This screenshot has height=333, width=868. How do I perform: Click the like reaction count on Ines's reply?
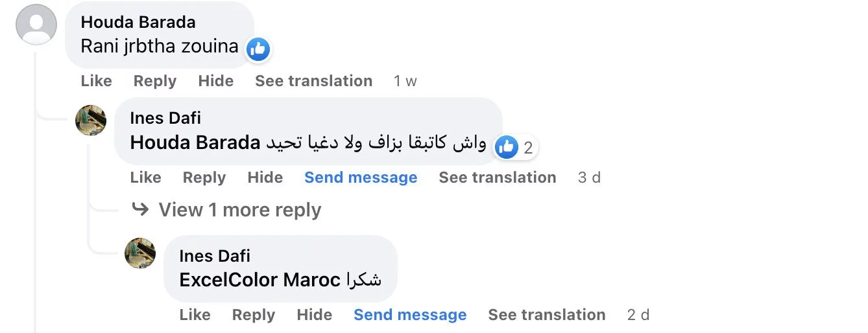coord(516,148)
